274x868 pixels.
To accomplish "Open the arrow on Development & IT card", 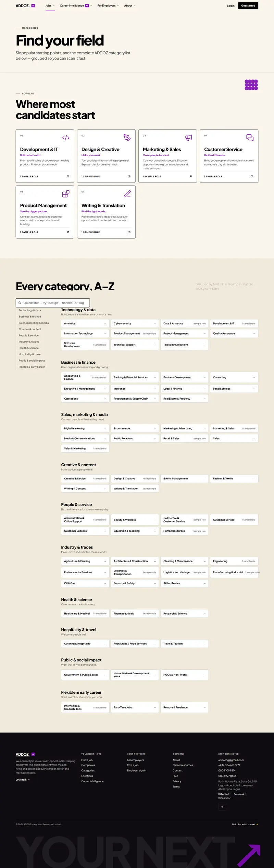I will (x=68, y=177).
